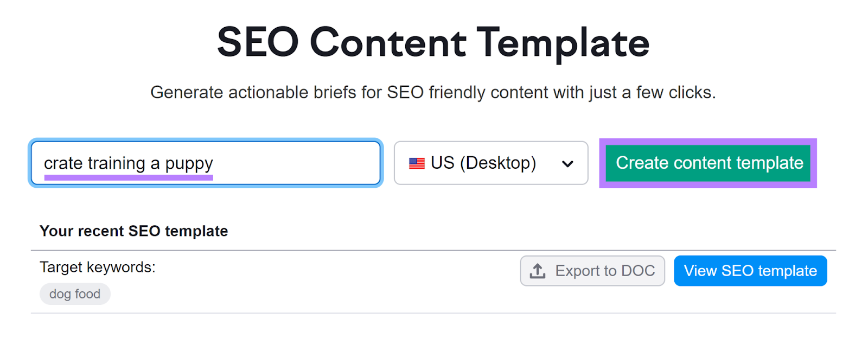Select the Target keywords label
This screenshot has height=338, width=868.
(98, 267)
